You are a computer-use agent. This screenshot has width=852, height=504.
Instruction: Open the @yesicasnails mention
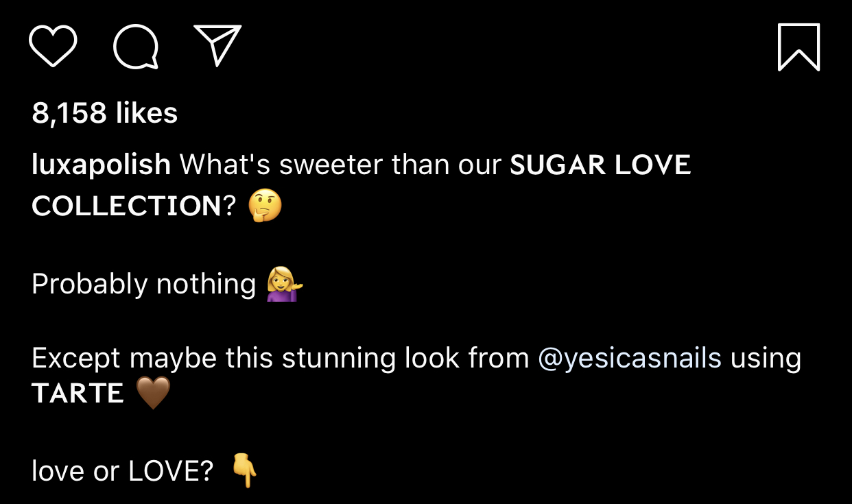pyautogui.click(x=630, y=358)
